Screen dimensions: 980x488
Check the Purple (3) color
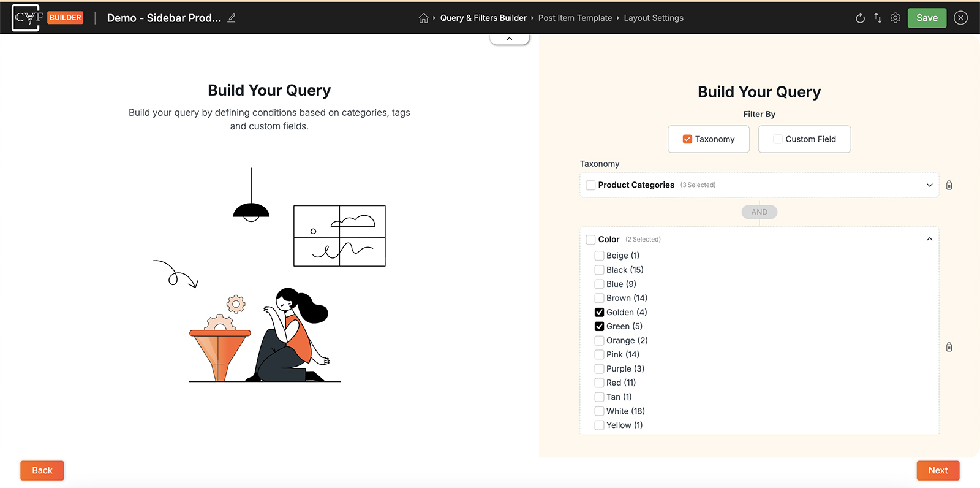click(599, 368)
